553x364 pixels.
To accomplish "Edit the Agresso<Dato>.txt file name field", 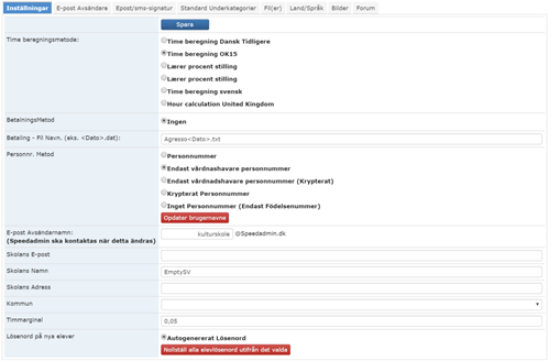I will point(351,139).
